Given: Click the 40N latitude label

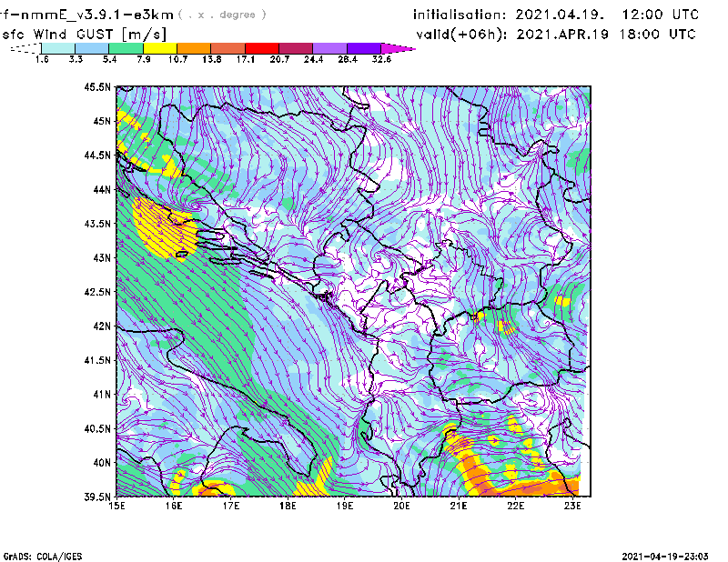Looking at the screenshot, I should pyautogui.click(x=102, y=463).
